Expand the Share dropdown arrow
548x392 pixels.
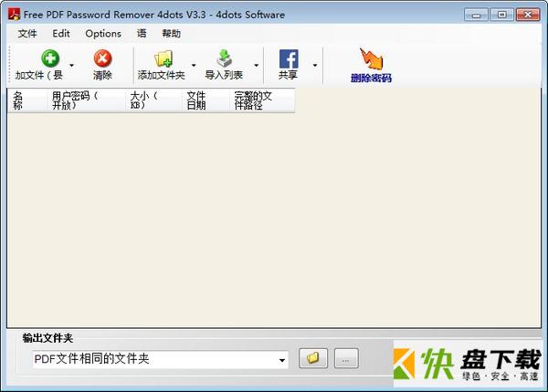click(315, 66)
